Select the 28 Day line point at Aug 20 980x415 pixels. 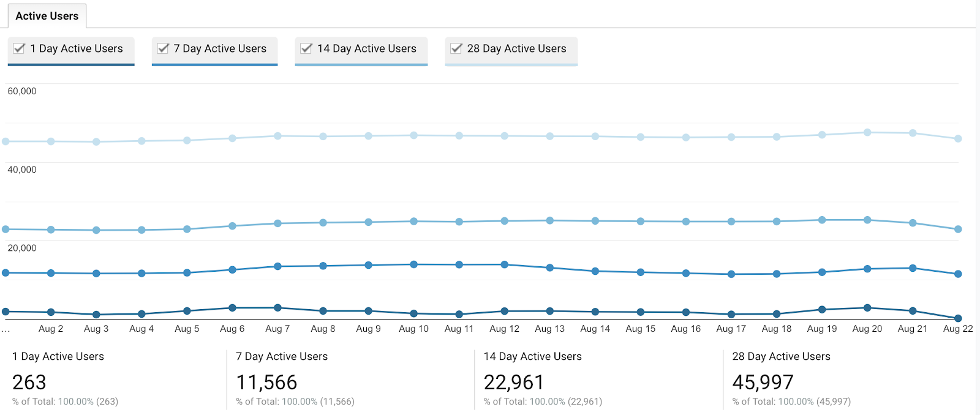point(867,132)
